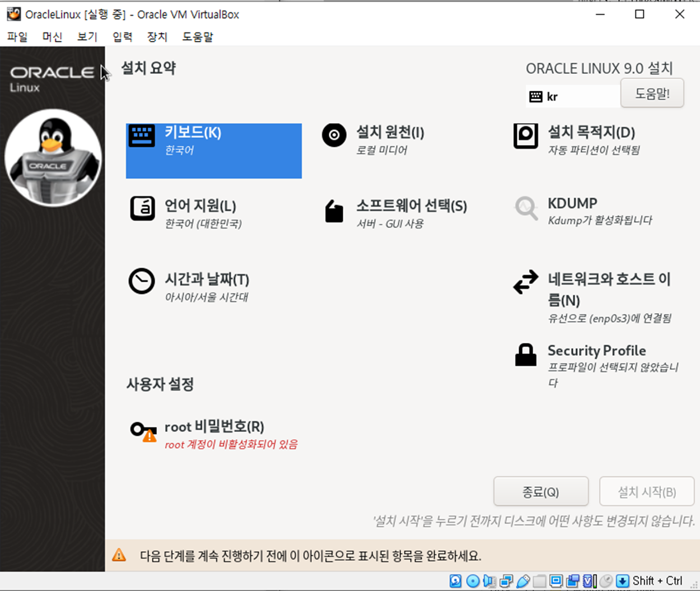Image resolution: width=700 pixels, height=591 pixels.
Task: Click '자동 파티션이 선택됨' text
Action: 594,150
